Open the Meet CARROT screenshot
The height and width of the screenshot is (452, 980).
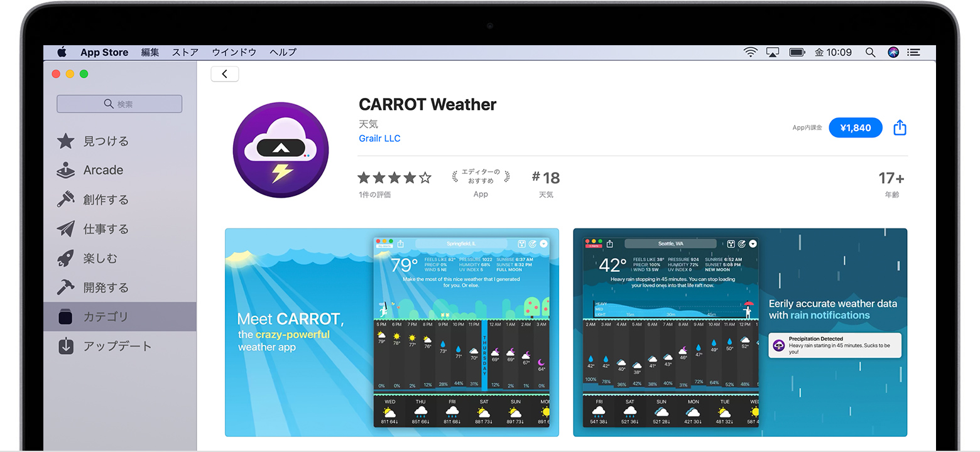pyautogui.click(x=392, y=332)
